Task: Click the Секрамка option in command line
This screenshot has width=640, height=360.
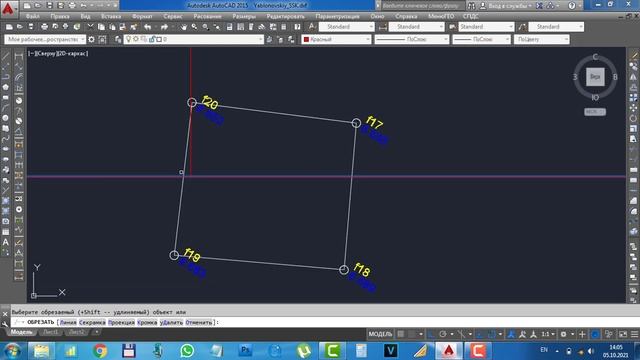Action: coord(92,322)
